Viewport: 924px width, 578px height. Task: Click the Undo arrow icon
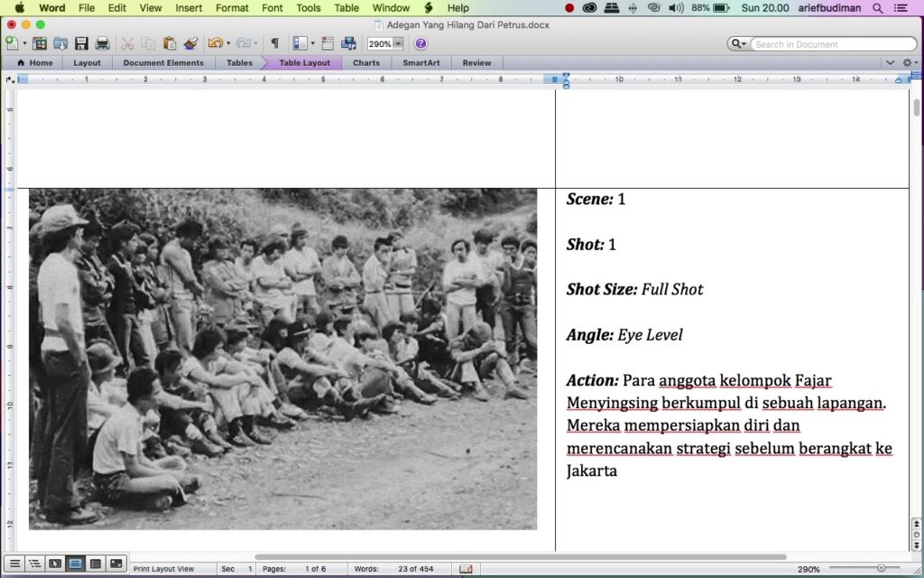(214, 43)
